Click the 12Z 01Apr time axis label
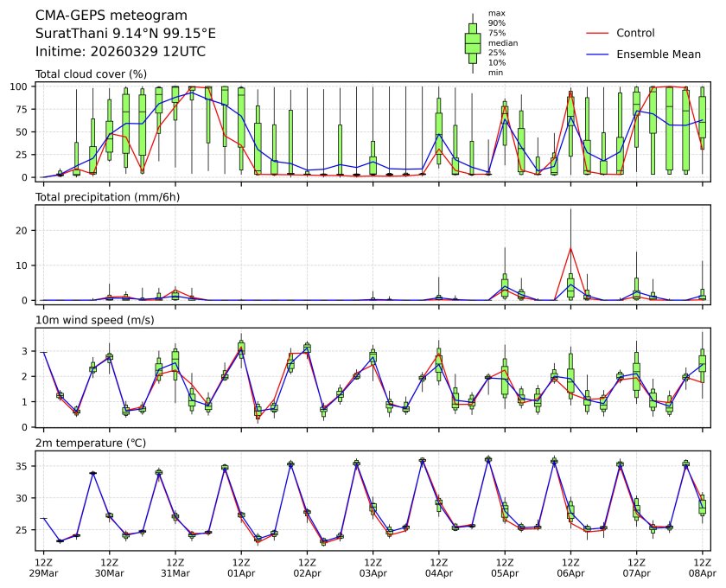This screenshot has width=726, height=588. (241, 566)
